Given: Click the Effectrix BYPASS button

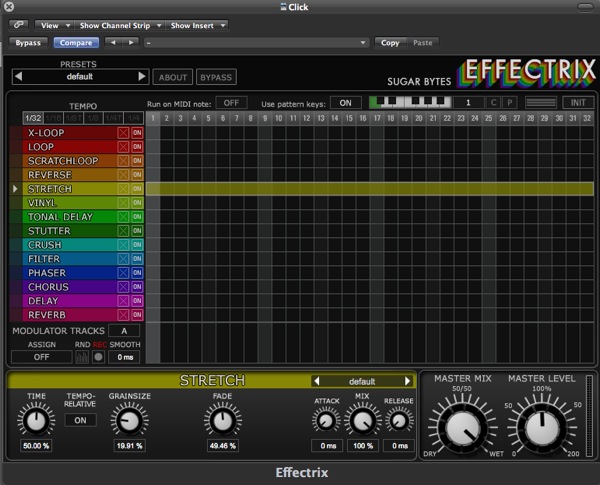Looking at the screenshot, I should coord(216,77).
